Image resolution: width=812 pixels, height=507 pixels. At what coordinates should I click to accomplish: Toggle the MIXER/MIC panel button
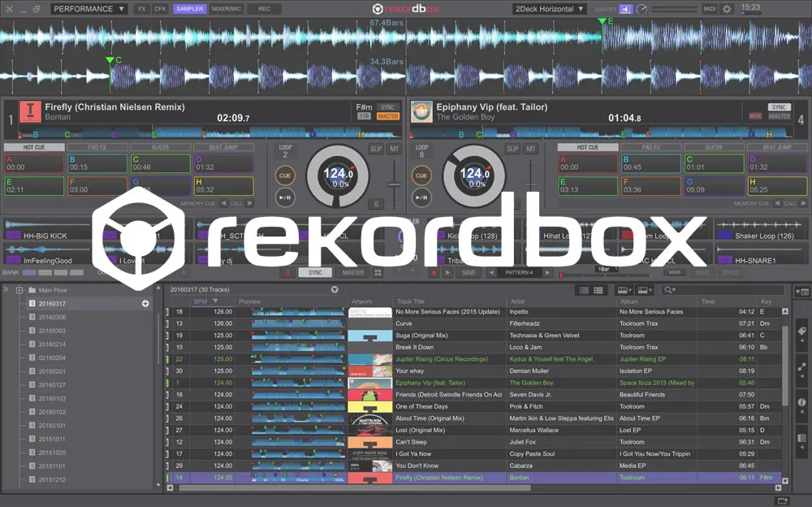pos(227,9)
